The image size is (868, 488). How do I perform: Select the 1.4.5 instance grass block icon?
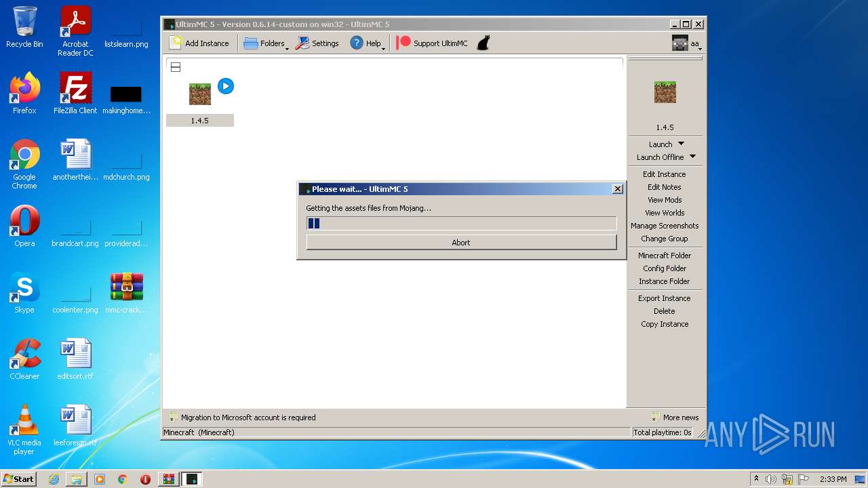tap(200, 94)
